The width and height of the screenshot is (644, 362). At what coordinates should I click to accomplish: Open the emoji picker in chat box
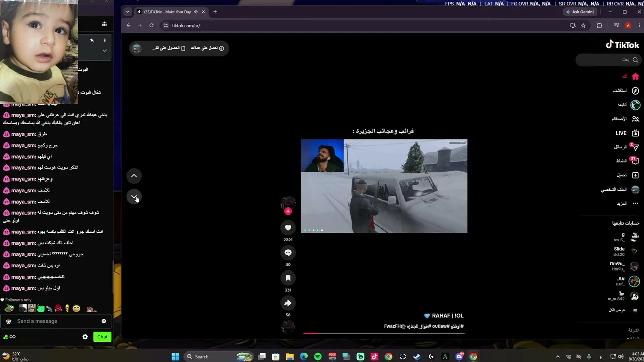[104, 321]
